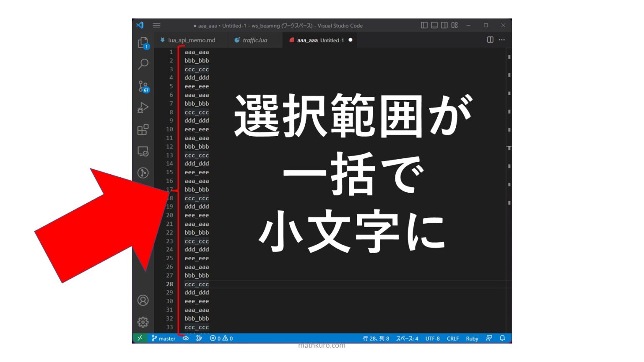This screenshot has width=644, height=362.
Task: Open the Search view
Action: click(x=143, y=64)
